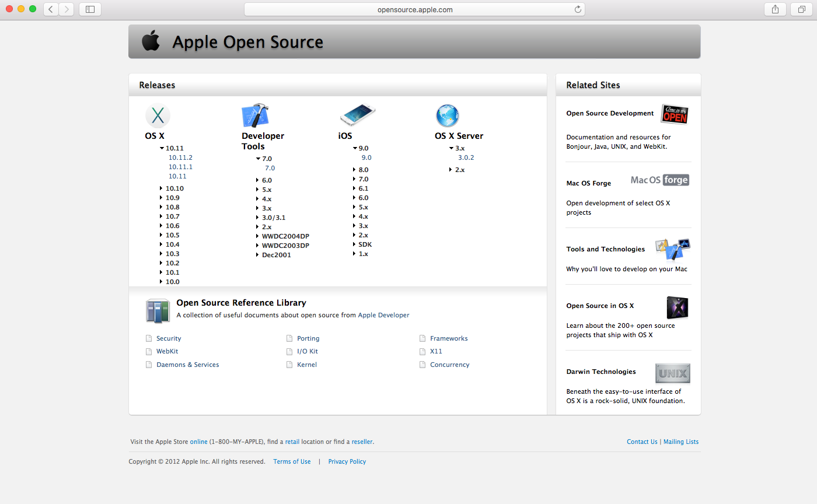This screenshot has width=817, height=504.
Task: Open the Contact Us link
Action: 642,442
